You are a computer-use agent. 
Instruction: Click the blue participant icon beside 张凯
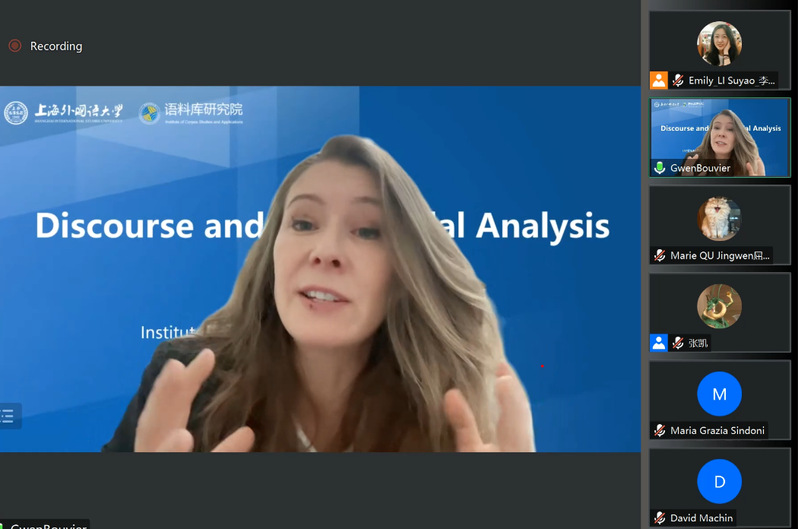[658, 343]
